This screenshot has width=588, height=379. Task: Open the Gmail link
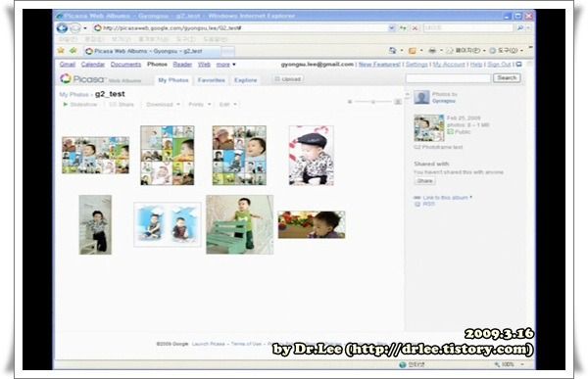tap(68, 65)
